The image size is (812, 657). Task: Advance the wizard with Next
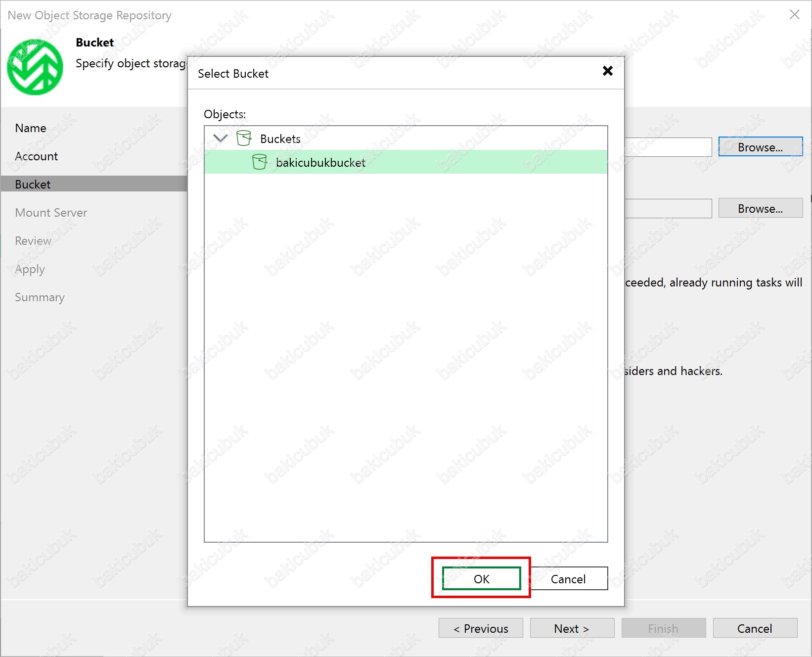(x=572, y=628)
